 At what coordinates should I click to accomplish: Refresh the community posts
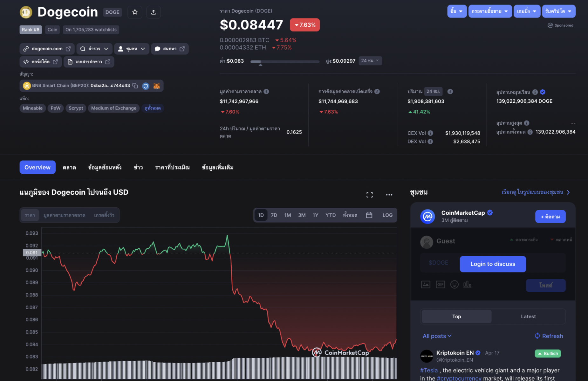(x=549, y=336)
